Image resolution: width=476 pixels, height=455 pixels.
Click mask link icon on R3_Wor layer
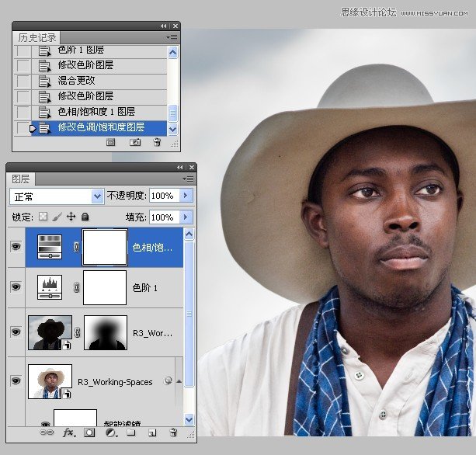[x=77, y=332]
